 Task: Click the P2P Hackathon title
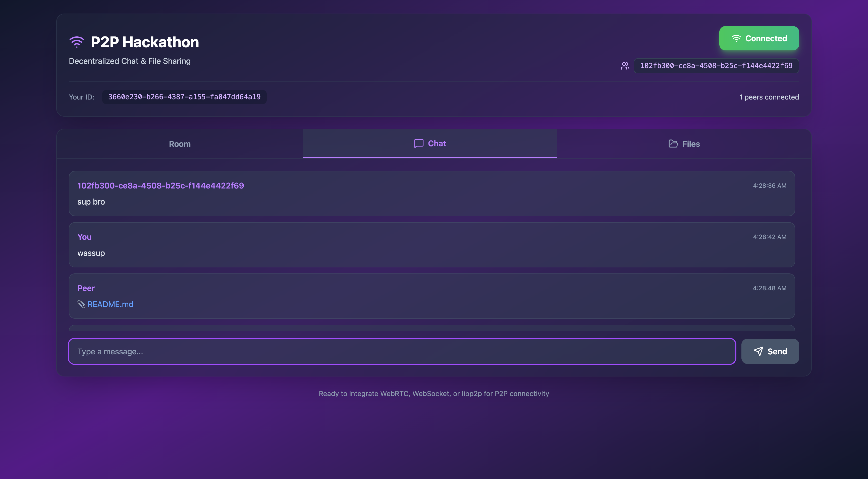pos(145,42)
